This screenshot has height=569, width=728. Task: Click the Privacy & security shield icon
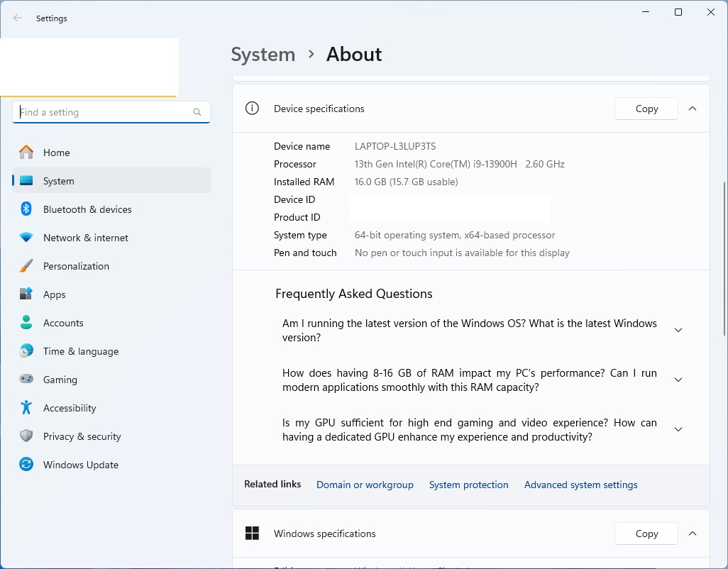click(x=26, y=436)
